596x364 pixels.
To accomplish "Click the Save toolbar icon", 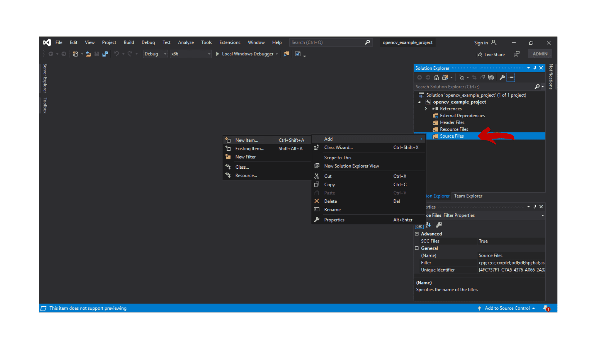I will click(97, 54).
